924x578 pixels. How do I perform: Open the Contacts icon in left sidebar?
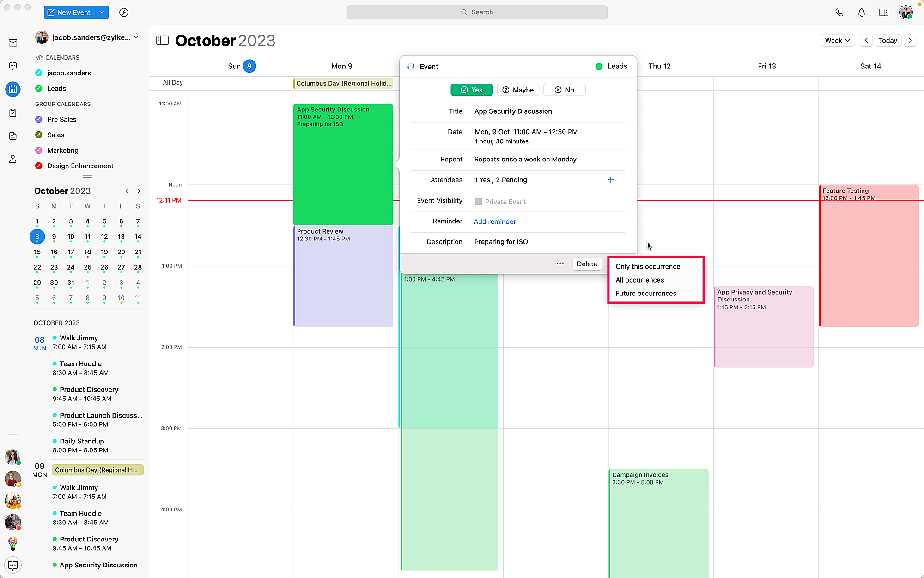pos(13,159)
